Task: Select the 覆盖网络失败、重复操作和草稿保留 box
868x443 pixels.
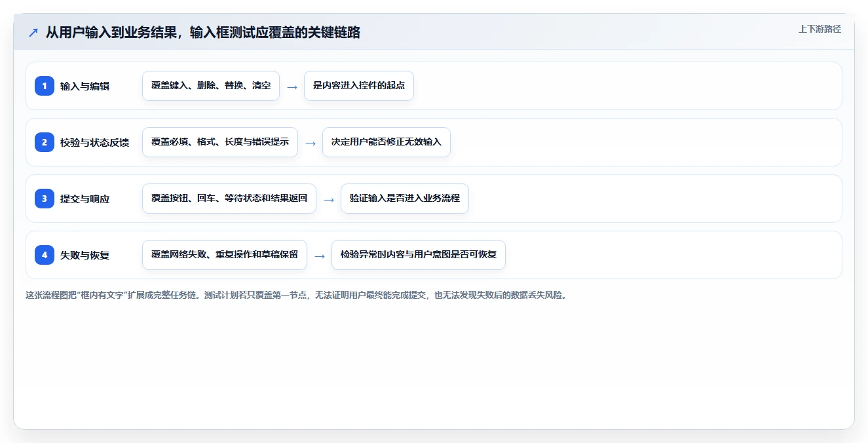Action: tap(225, 255)
